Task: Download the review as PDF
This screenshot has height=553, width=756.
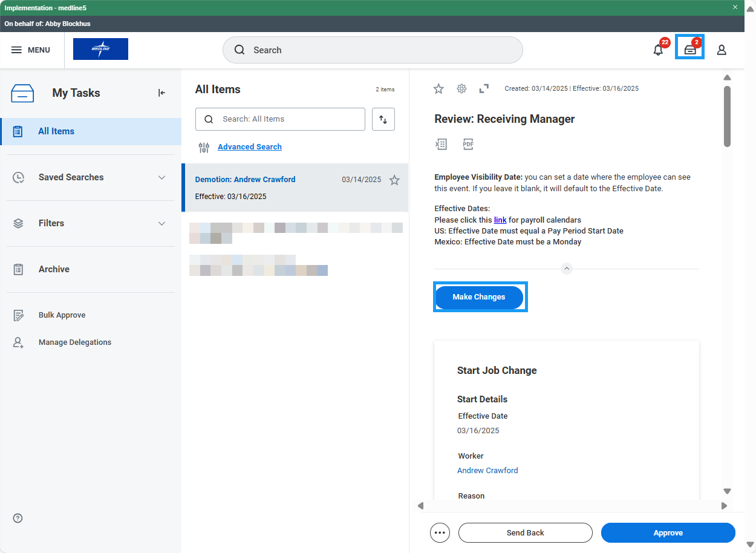Action: click(468, 144)
